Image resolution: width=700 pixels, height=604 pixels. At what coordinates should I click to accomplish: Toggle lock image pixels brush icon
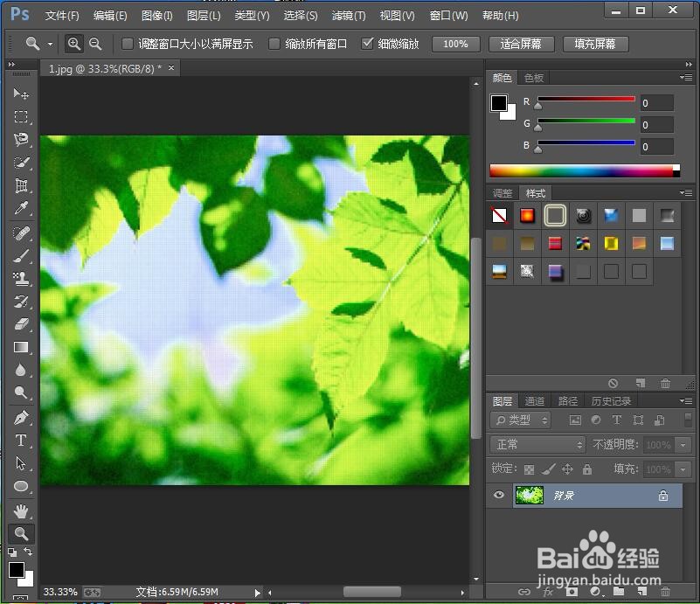pyautogui.click(x=548, y=469)
